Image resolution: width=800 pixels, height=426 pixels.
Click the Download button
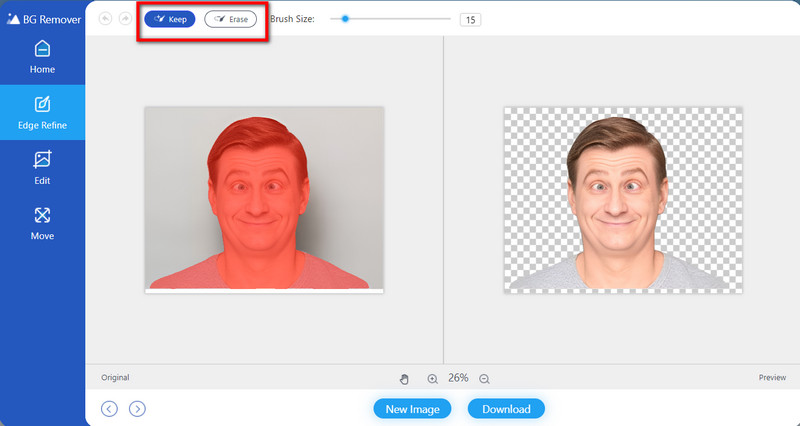(x=506, y=409)
